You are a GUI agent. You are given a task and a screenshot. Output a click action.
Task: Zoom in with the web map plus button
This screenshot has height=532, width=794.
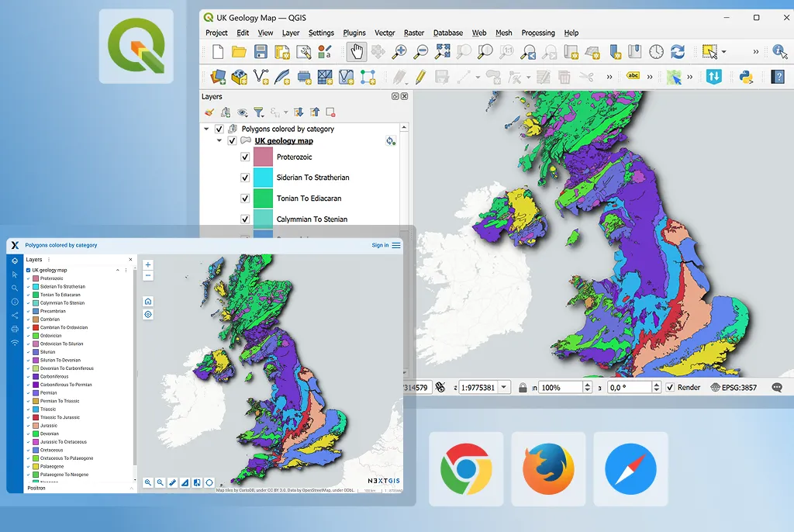pos(148,264)
